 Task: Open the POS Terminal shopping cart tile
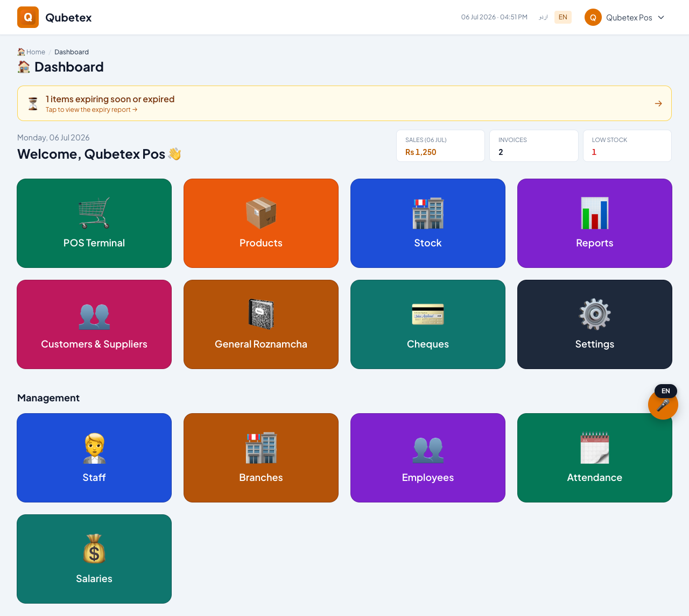click(x=94, y=223)
